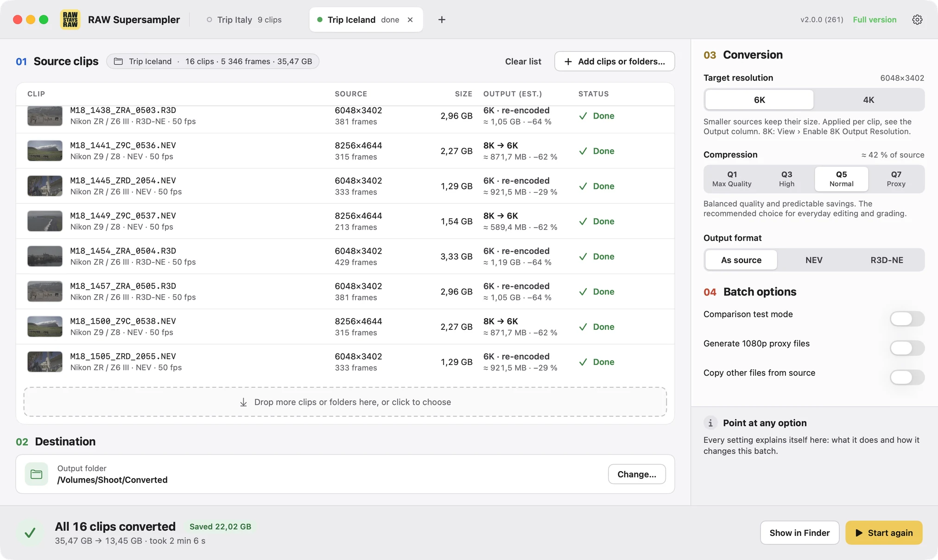Close the Trip Iceland tab

coord(410,19)
